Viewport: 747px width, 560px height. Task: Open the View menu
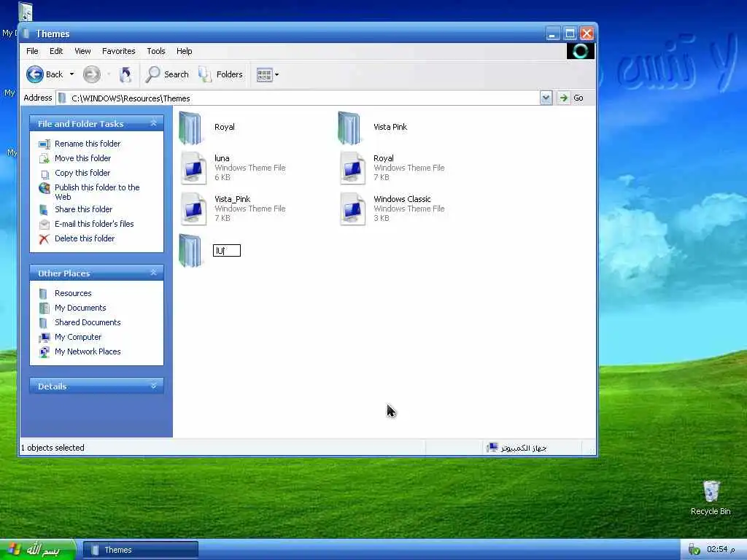82,51
